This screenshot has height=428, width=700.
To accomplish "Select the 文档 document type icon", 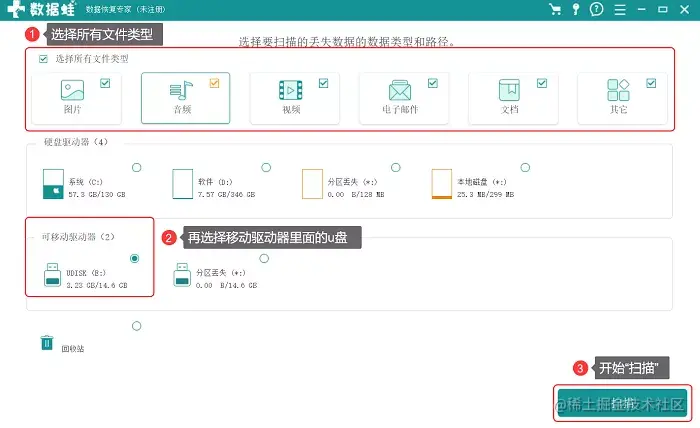I will (509, 90).
